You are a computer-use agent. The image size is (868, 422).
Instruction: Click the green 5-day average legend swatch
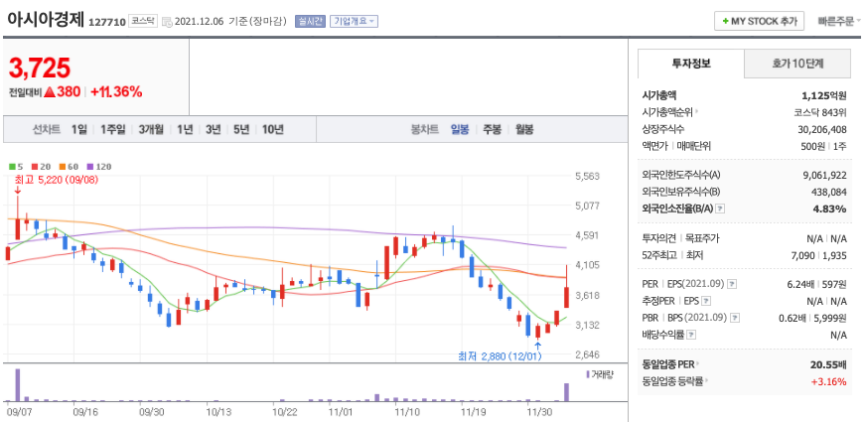point(12,167)
